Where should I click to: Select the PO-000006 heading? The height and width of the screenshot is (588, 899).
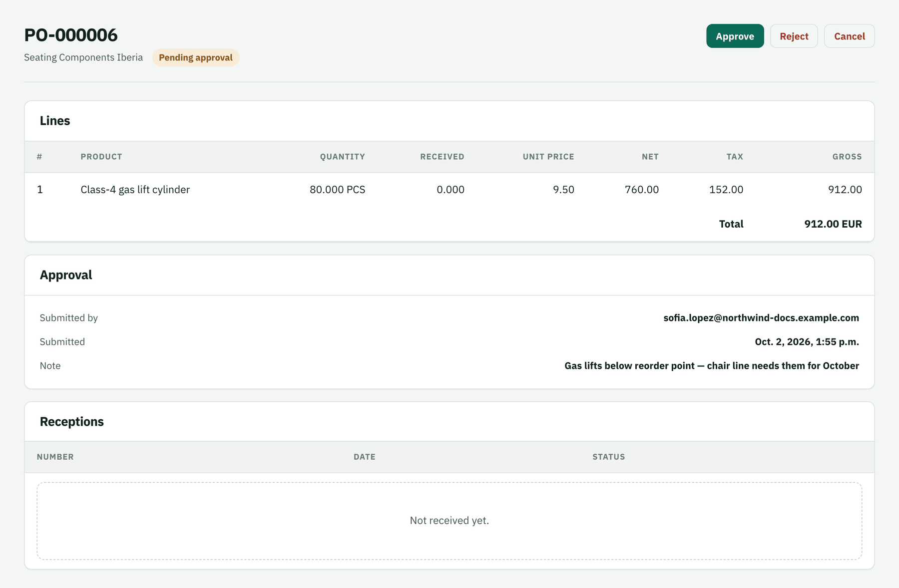[x=71, y=35]
